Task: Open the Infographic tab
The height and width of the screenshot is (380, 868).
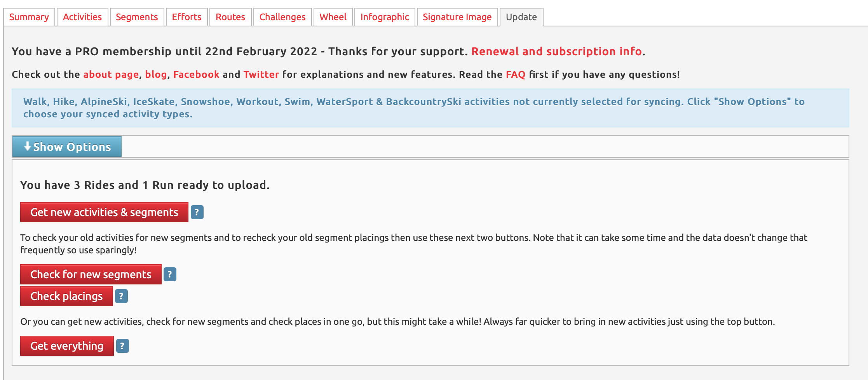Action: (x=385, y=17)
